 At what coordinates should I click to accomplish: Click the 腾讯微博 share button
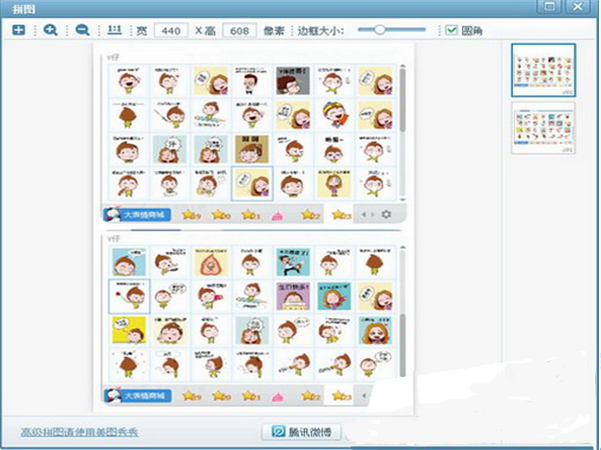[302, 432]
